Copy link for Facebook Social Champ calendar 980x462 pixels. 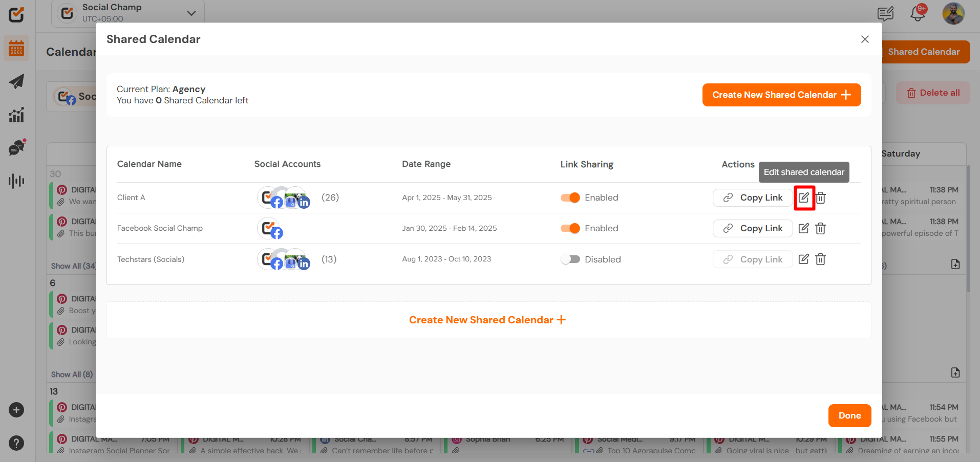(753, 228)
